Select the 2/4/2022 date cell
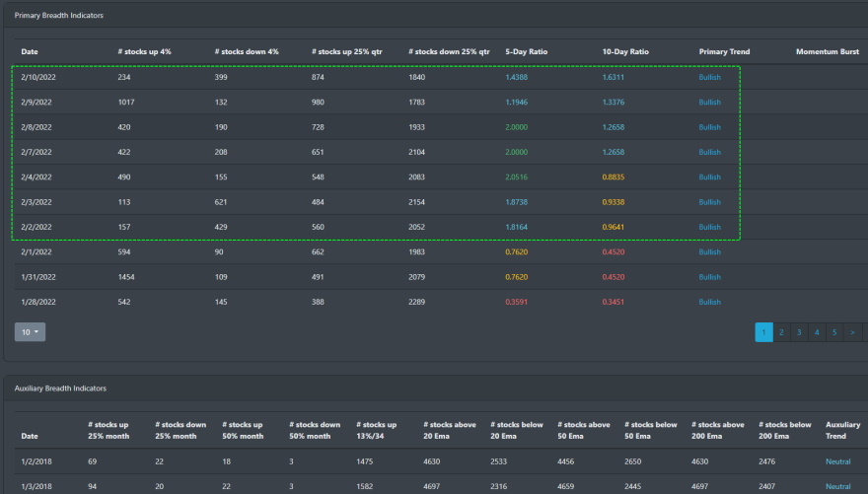868x494 pixels. point(36,177)
